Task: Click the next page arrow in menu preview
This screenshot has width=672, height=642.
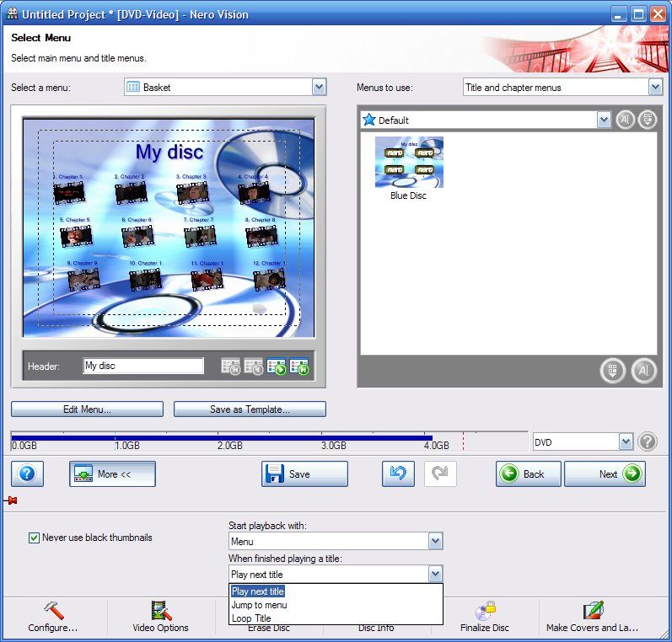Action: click(x=260, y=309)
